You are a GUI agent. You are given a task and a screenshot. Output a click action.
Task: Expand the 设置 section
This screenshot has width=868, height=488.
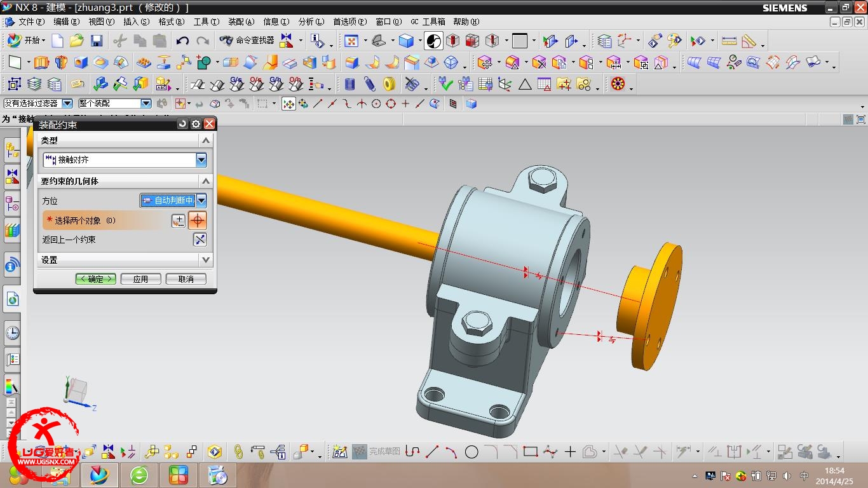205,260
